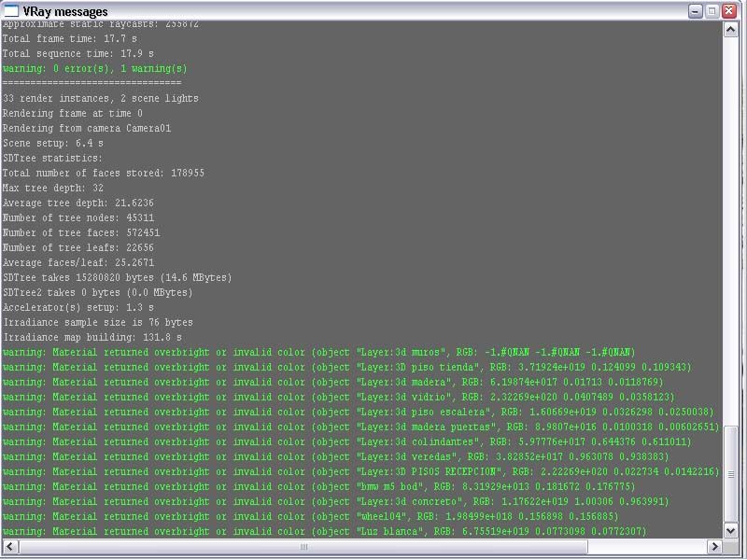This screenshot has width=747, height=560.
Task: Click the warning for 'Layer:3d madera' object
Action: [x=333, y=382]
